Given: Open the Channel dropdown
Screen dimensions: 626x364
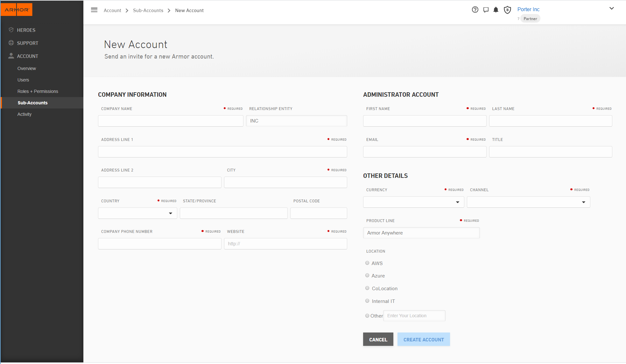Looking at the screenshot, I should 528,202.
